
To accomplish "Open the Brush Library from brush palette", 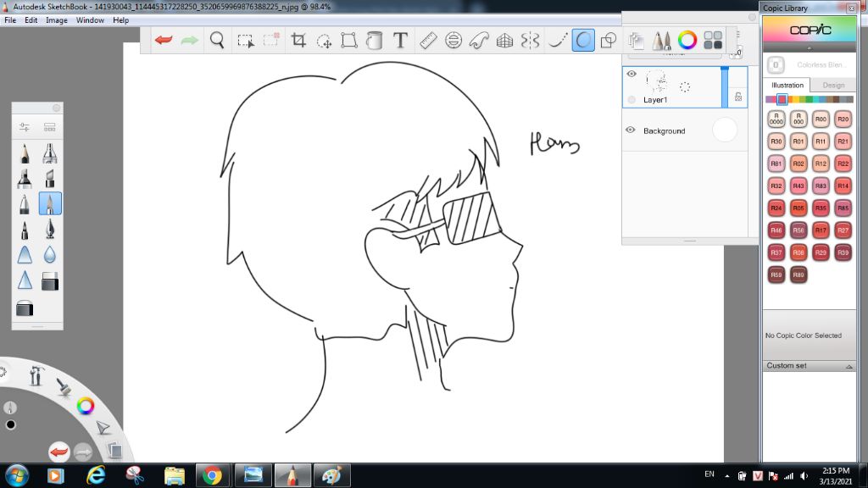I will click(x=50, y=127).
